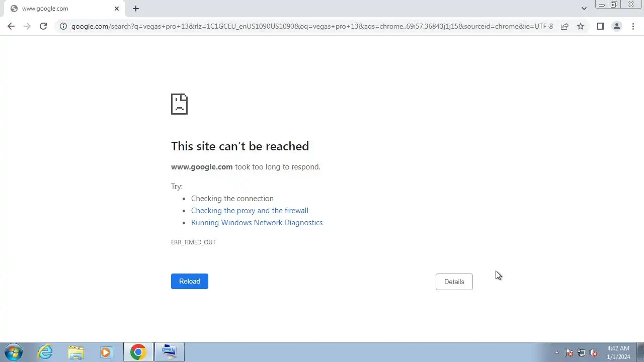This screenshot has width=644, height=362.
Task: Open the side panel icon
Action: [x=600, y=26]
